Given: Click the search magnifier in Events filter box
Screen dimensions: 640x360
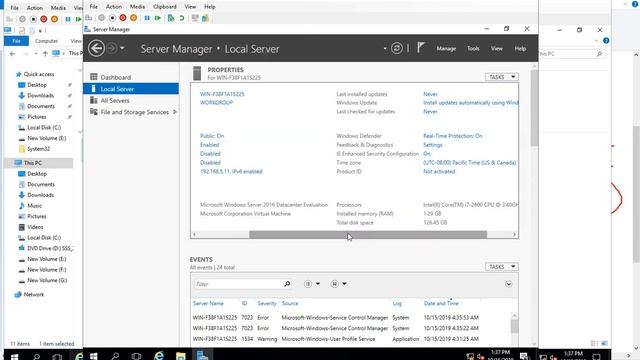Looking at the screenshot, I should coord(287,284).
